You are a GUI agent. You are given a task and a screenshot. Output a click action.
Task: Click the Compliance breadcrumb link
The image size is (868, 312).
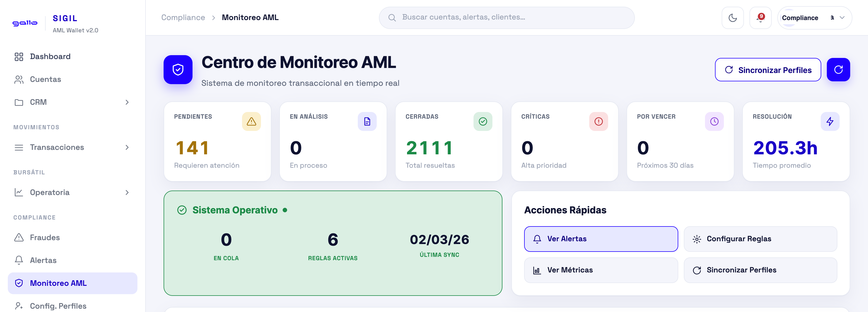pyautogui.click(x=183, y=18)
